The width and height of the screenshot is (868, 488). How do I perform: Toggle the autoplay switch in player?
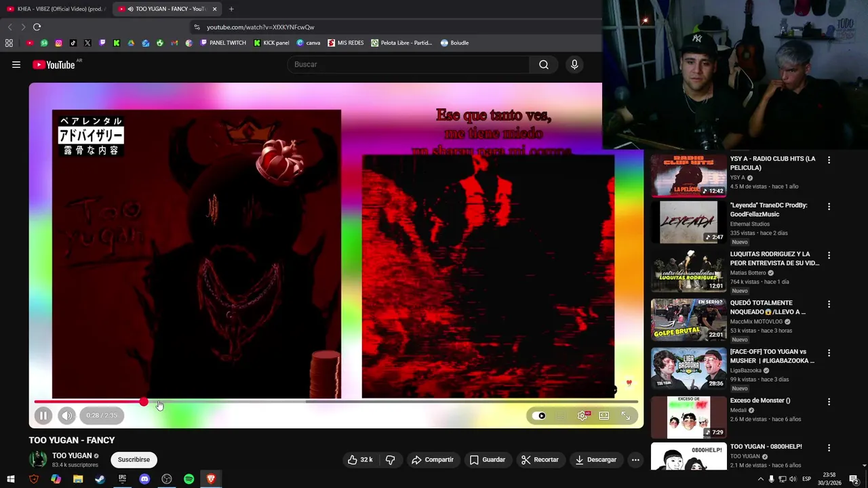(539, 415)
